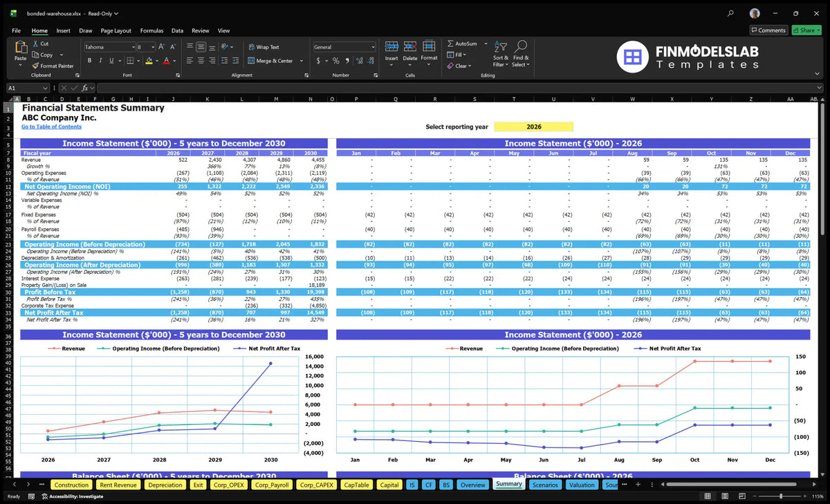Click the reporting year 2026 cell
The image size is (830, 504).
click(534, 127)
